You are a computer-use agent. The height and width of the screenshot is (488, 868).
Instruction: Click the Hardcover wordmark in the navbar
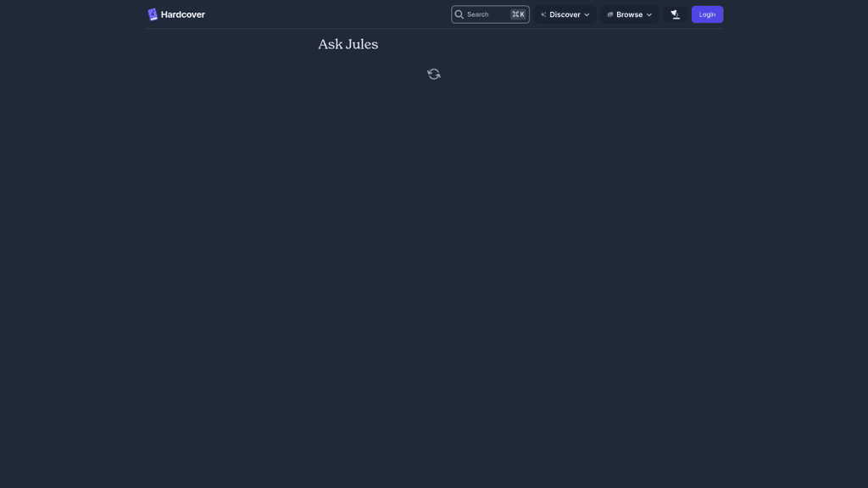point(181,14)
